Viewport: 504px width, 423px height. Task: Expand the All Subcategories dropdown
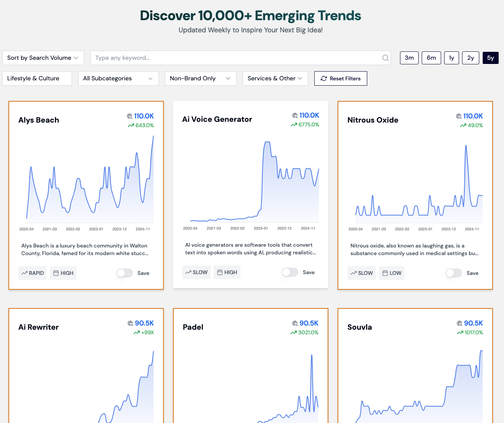pyautogui.click(x=118, y=78)
